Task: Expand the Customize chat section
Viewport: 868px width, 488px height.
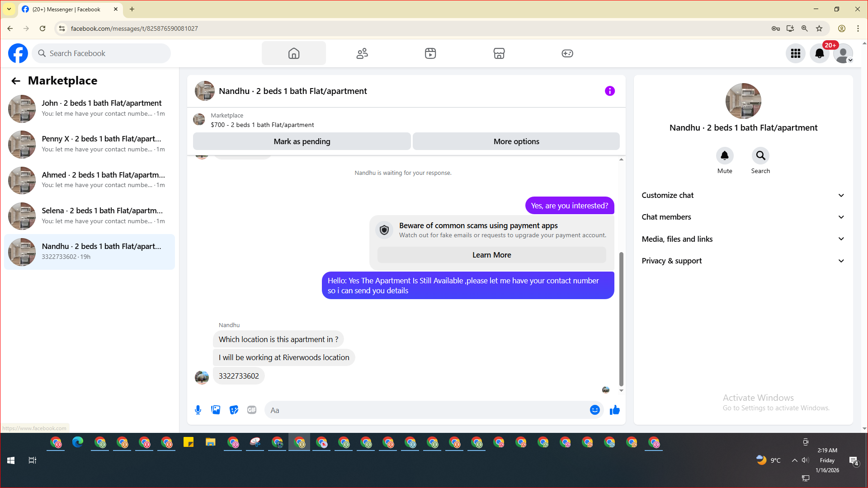Action: [743, 195]
